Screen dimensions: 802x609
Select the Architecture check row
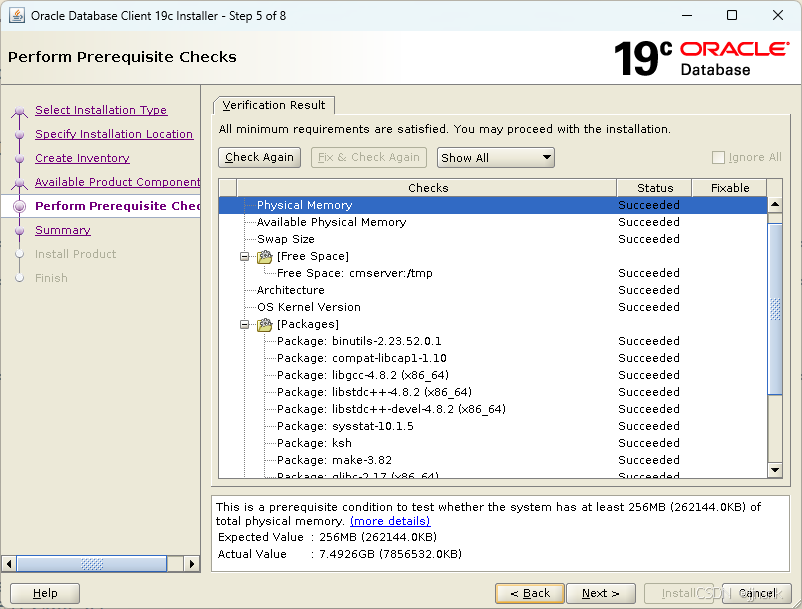(493, 290)
